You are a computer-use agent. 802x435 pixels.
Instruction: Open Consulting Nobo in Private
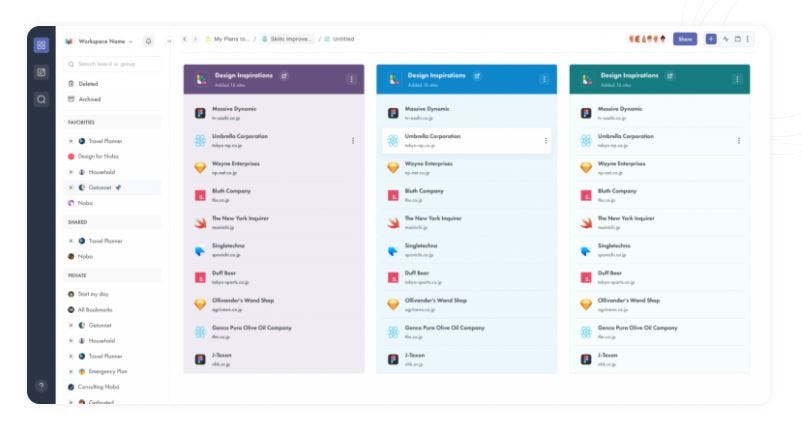(94, 387)
